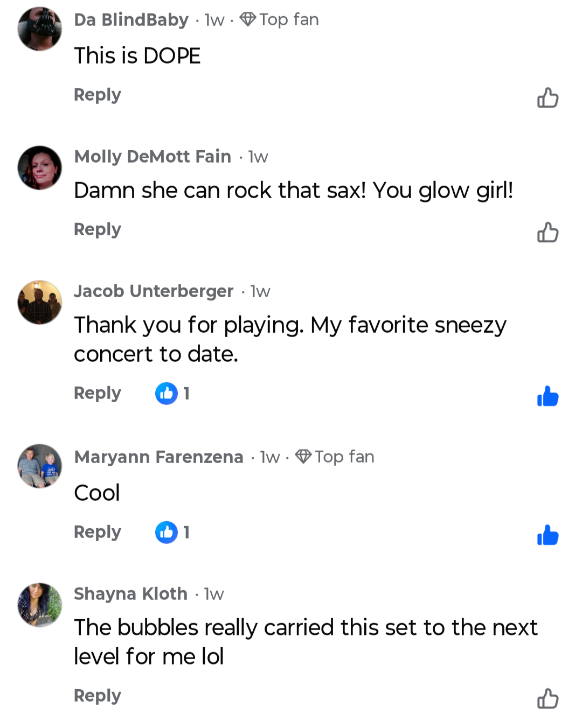This screenshot has height=728, width=582.
Task: Like Da BlindBaby's comment
Action: click(548, 98)
